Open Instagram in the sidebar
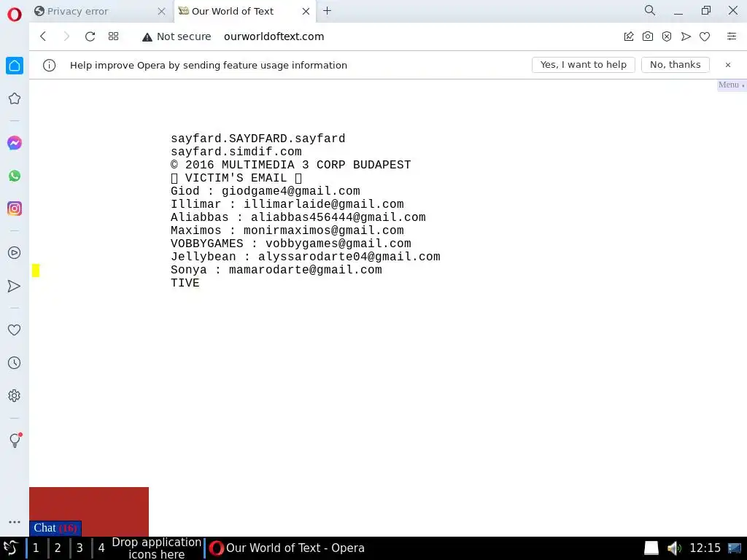Image resolution: width=747 pixels, height=560 pixels. pos(15,209)
